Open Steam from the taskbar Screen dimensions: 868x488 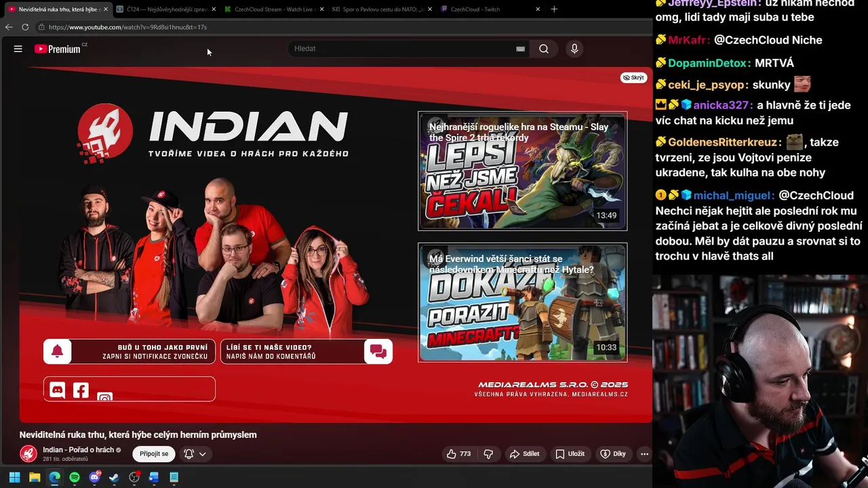114,477
